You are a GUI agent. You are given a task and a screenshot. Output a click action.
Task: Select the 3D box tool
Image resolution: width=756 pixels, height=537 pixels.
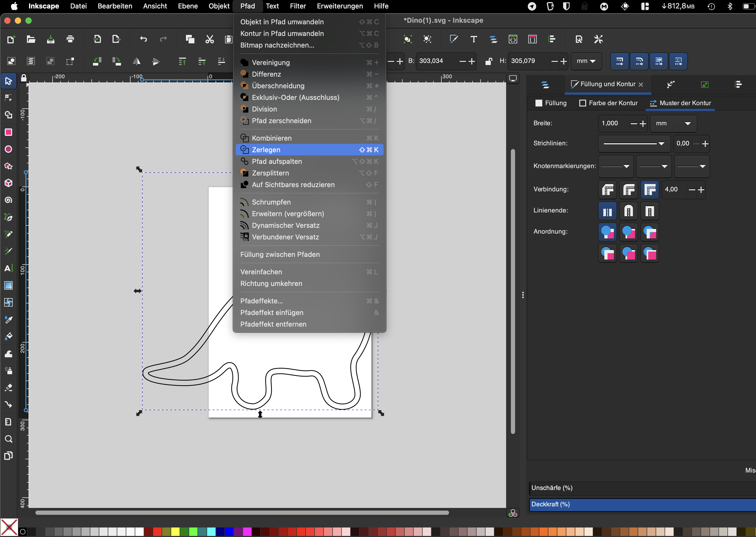[9, 183]
